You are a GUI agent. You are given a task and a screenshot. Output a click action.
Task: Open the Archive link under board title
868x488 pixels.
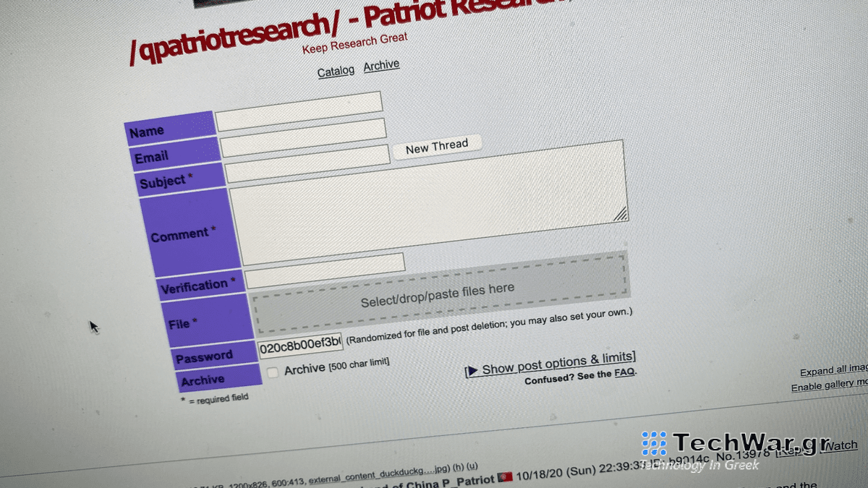(x=381, y=65)
